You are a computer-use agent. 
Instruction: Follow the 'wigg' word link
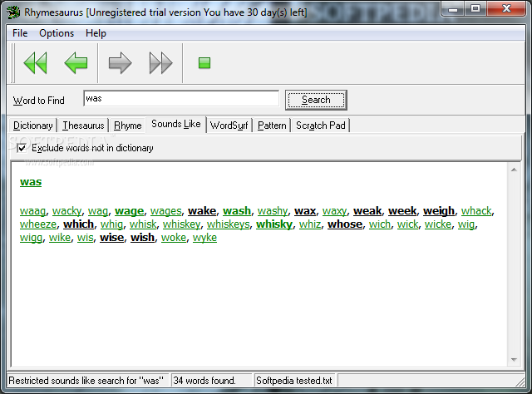(x=32, y=238)
